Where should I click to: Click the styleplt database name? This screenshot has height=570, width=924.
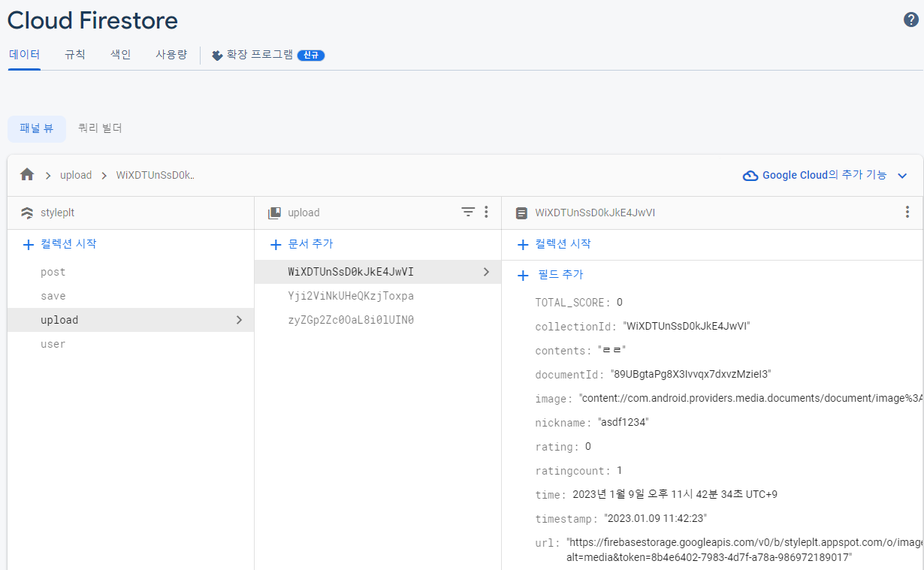click(59, 213)
